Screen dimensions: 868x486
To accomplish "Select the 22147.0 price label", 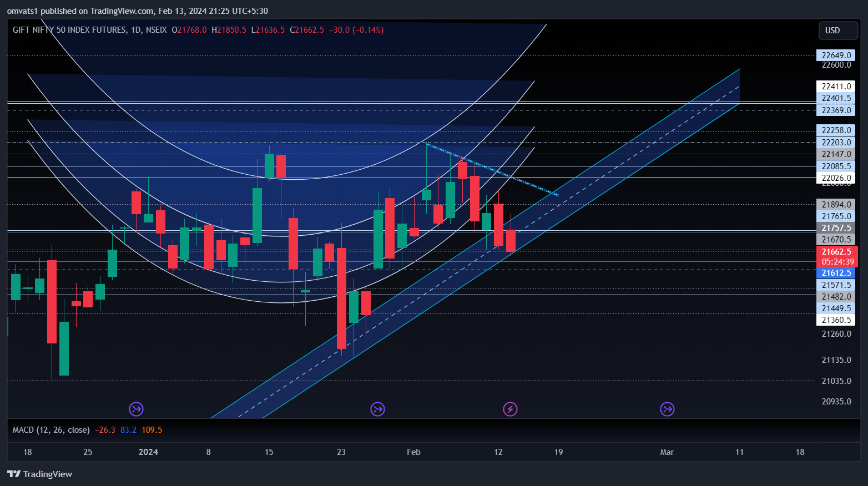I will tap(836, 154).
